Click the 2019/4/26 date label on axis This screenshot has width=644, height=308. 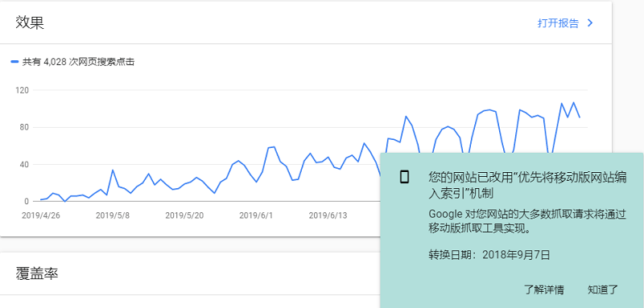[x=41, y=216]
